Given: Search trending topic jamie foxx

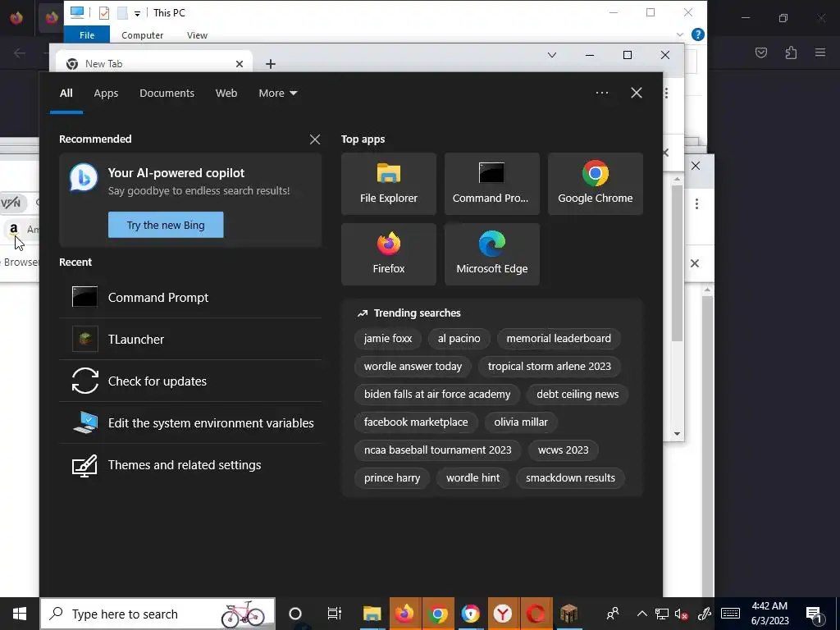Looking at the screenshot, I should (388, 339).
